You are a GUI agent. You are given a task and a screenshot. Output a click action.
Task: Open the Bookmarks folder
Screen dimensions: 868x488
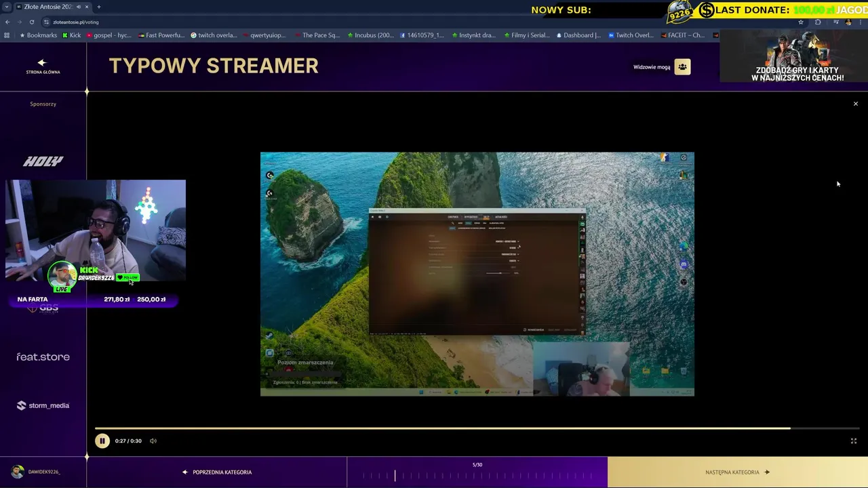[38, 35]
